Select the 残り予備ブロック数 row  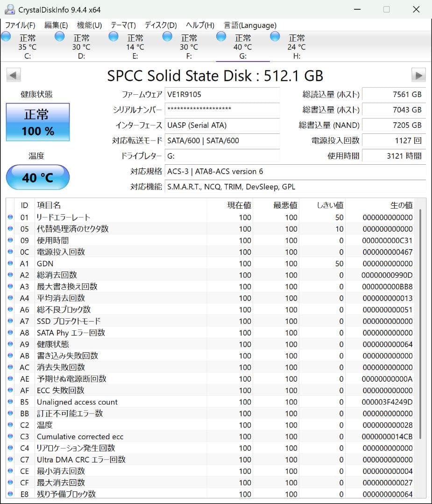click(211, 494)
